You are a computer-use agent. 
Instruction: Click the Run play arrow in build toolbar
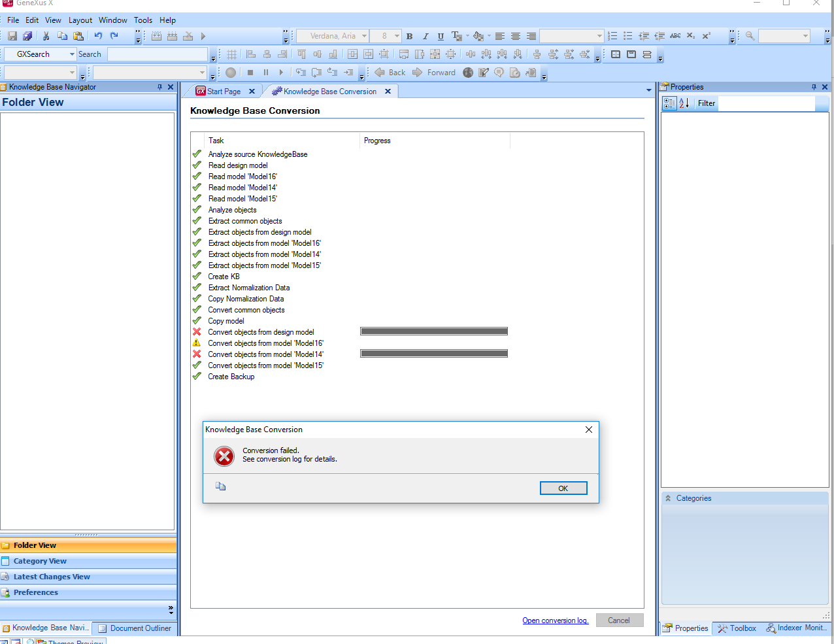[x=203, y=36]
